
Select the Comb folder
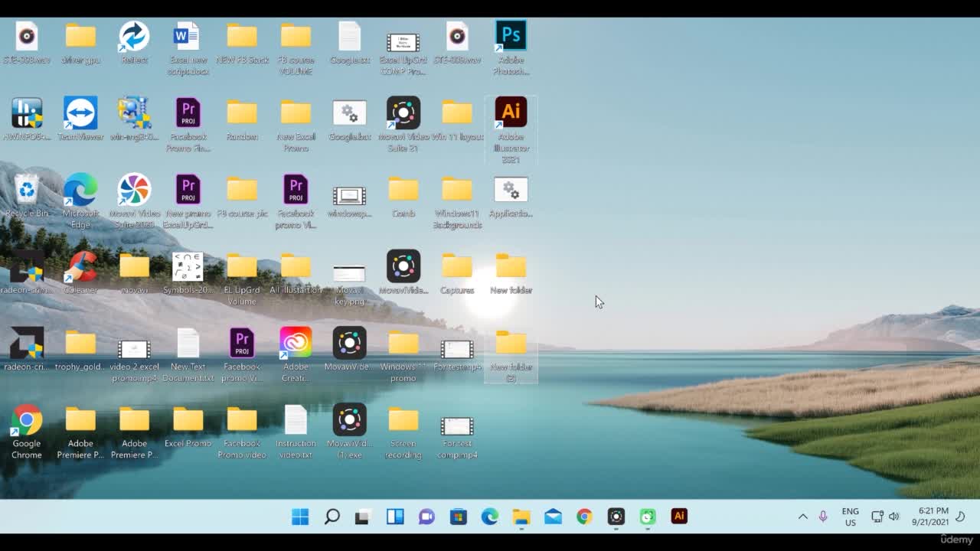click(x=403, y=195)
